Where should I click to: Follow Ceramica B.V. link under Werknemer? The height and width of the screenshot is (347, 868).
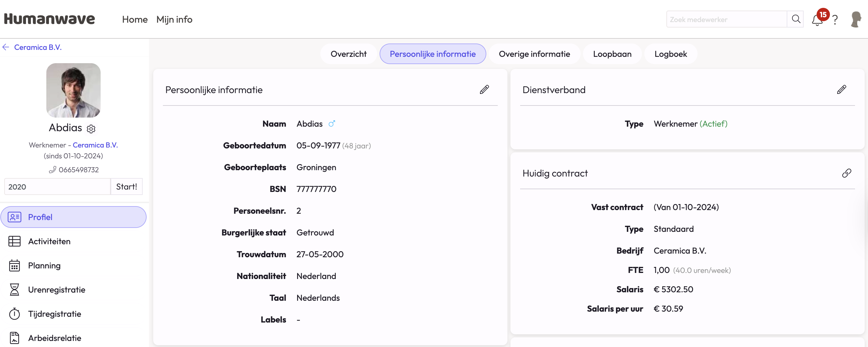pyautogui.click(x=95, y=145)
